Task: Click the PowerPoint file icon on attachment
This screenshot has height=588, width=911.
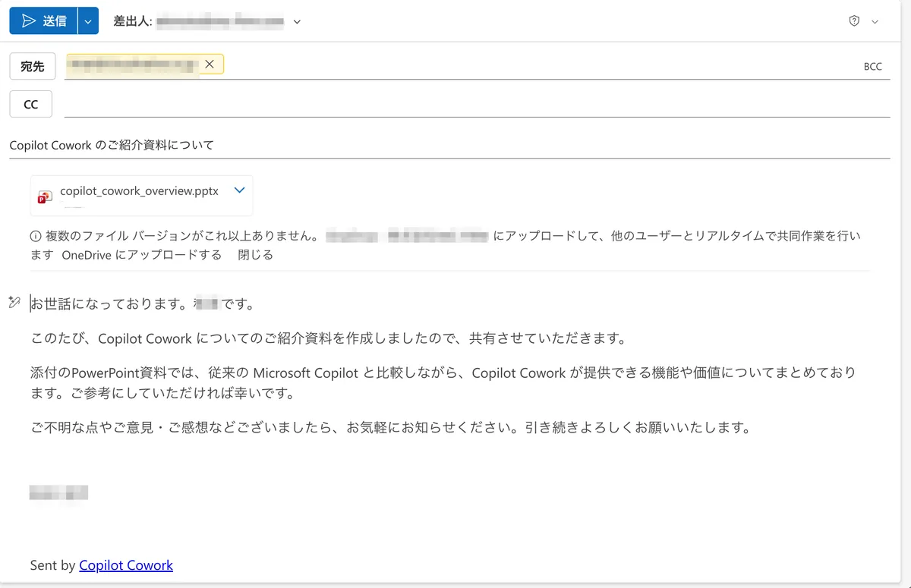Action: pos(45,197)
